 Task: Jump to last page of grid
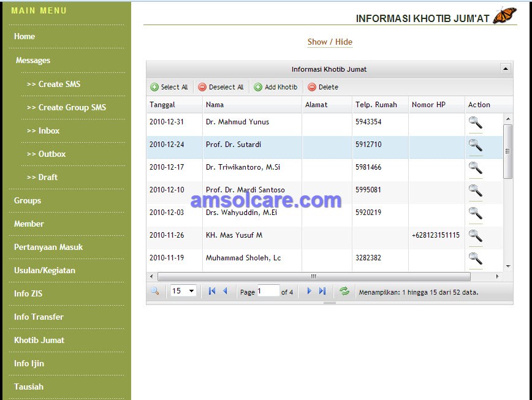coord(322,291)
